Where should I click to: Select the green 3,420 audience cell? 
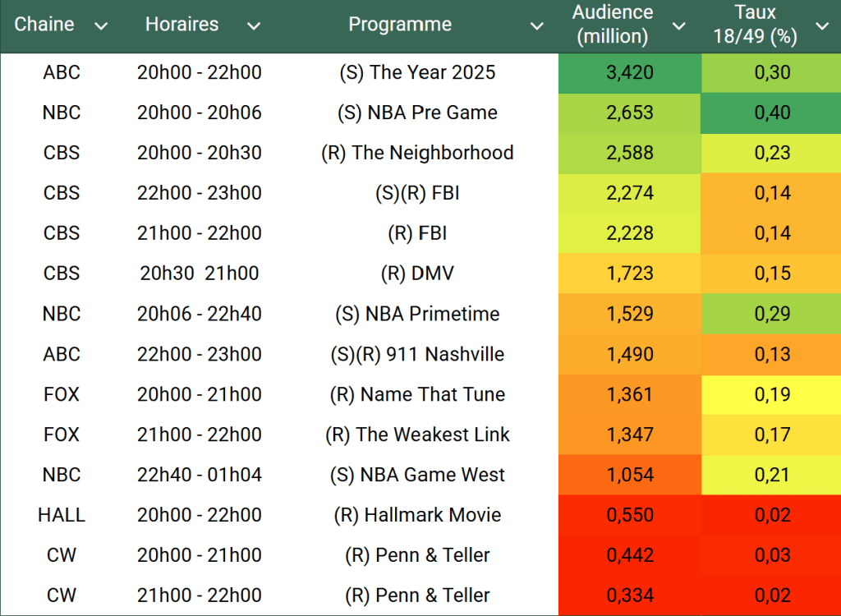pos(630,72)
